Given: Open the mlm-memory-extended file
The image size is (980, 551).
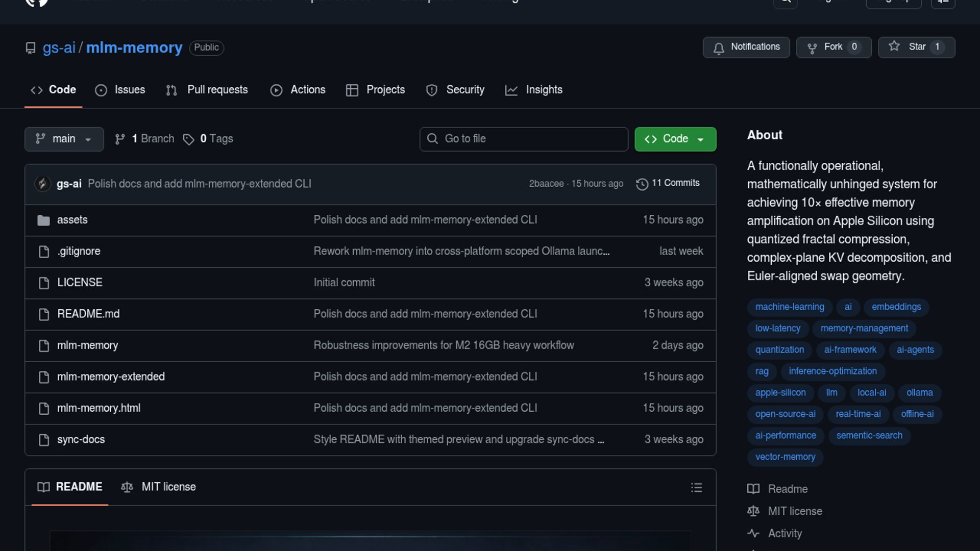Looking at the screenshot, I should pyautogui.click(x=111, y=377).
